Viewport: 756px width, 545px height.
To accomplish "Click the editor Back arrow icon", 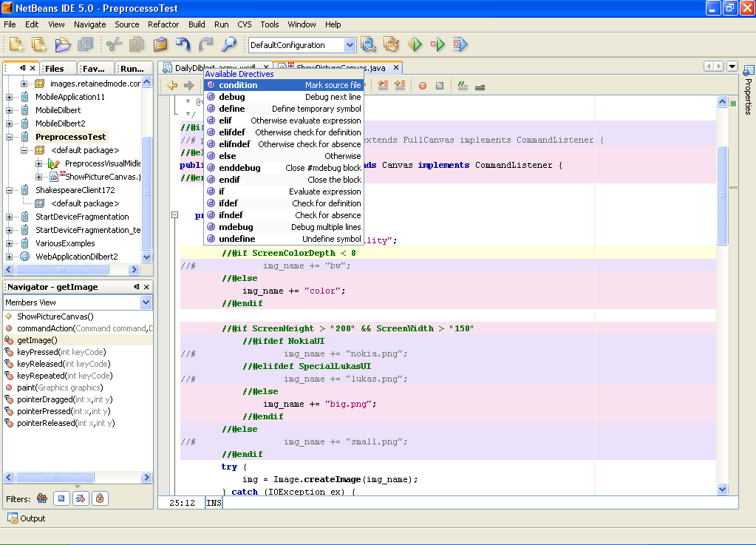I will (172, 86).
